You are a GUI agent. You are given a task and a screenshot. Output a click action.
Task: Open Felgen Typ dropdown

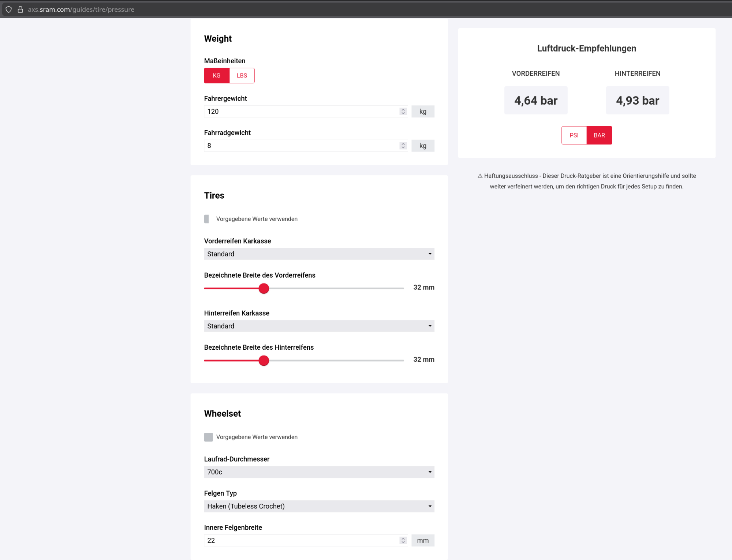[319, 506]
